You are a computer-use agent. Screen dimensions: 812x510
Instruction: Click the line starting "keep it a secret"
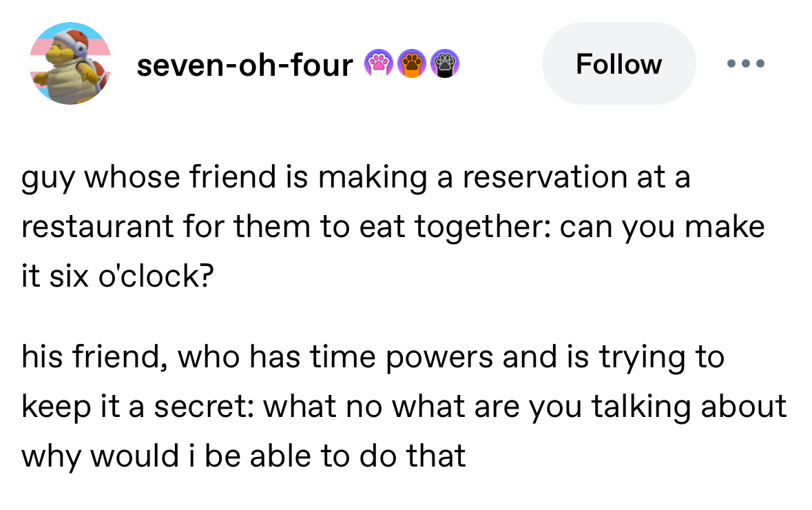pos(404,407)
